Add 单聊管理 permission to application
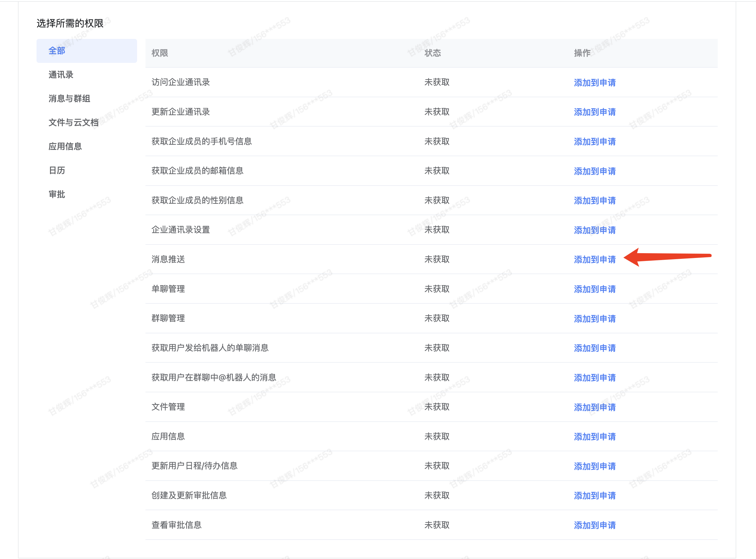Screen dimensions: 756x559 point(595,289)
